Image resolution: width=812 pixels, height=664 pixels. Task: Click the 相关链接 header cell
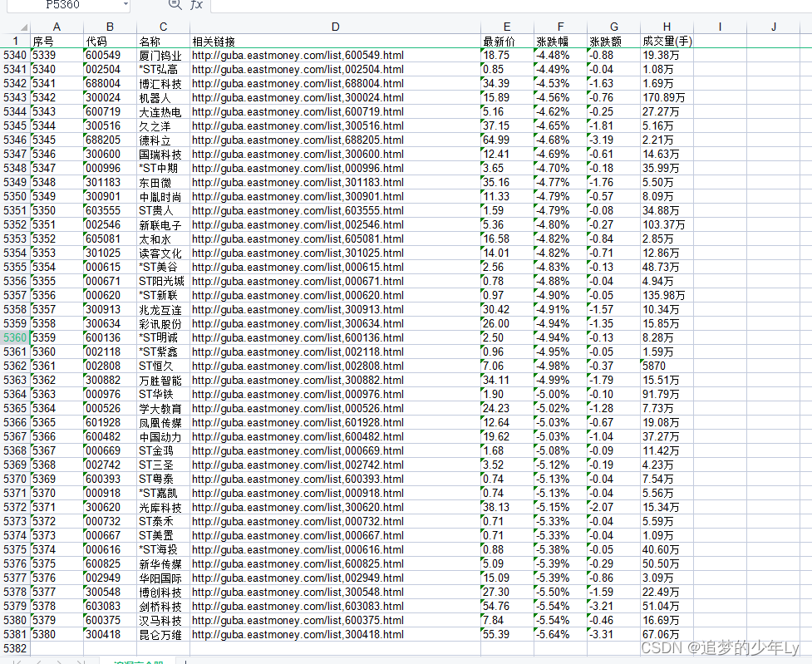click(x=335, y=41)
